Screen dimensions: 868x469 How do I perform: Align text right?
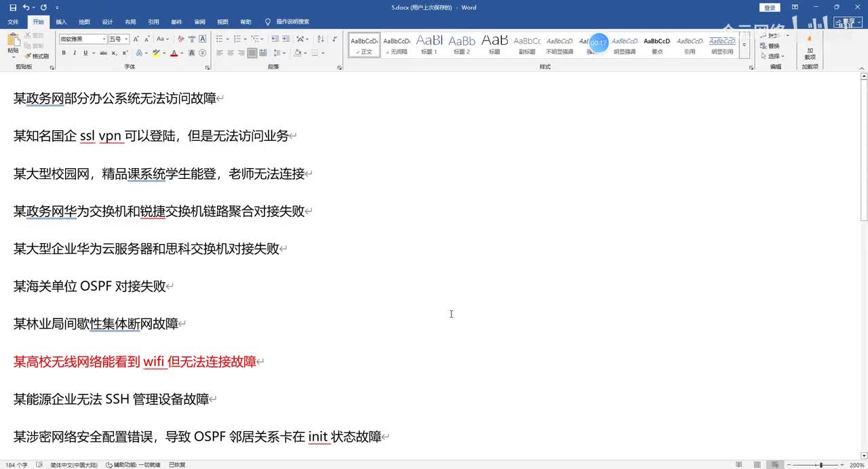click(241, 53)
